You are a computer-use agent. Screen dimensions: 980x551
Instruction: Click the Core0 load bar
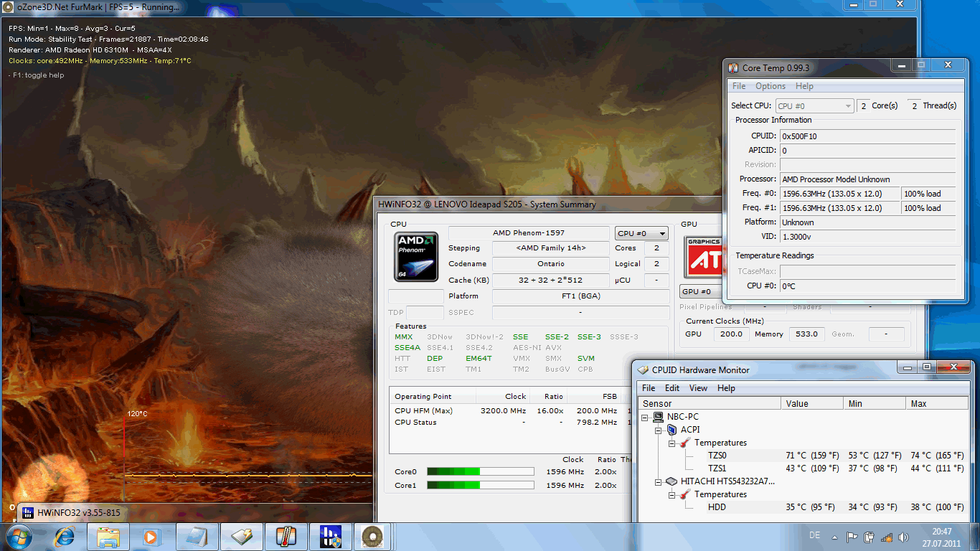(x=481, y=471)
